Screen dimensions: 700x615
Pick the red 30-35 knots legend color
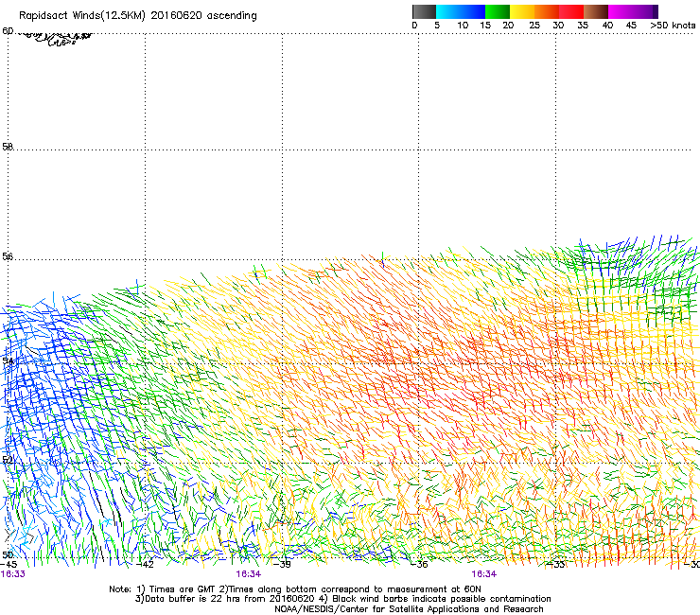[x=571, y=11]
